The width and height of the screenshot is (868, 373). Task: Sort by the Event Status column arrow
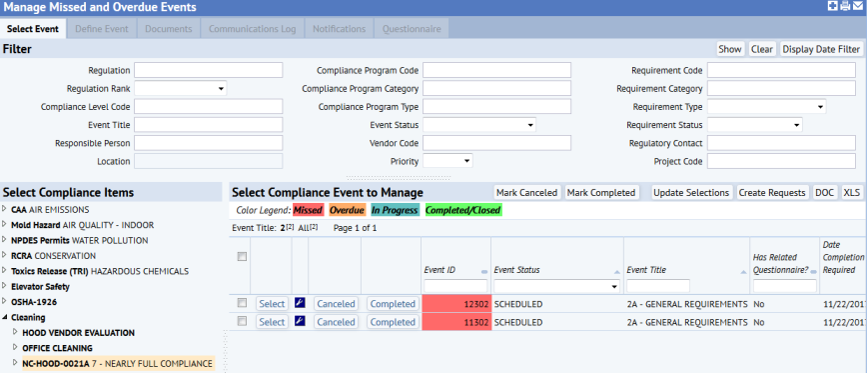click(x=616, y=272)
